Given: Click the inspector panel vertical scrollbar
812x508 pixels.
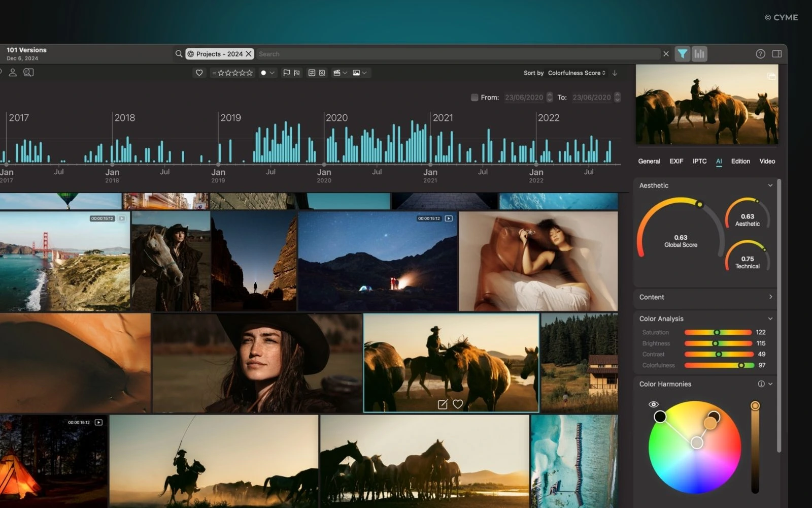Looking at the screenshot, I should pos(779,315).
